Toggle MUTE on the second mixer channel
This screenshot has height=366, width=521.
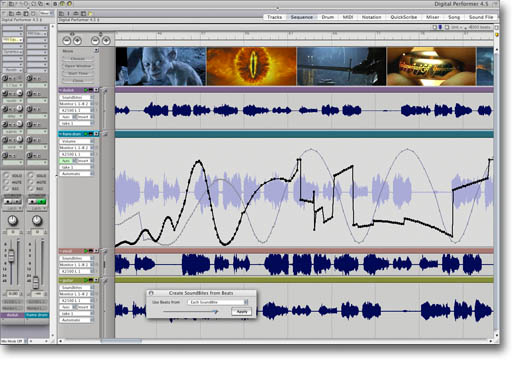[31, 182]
